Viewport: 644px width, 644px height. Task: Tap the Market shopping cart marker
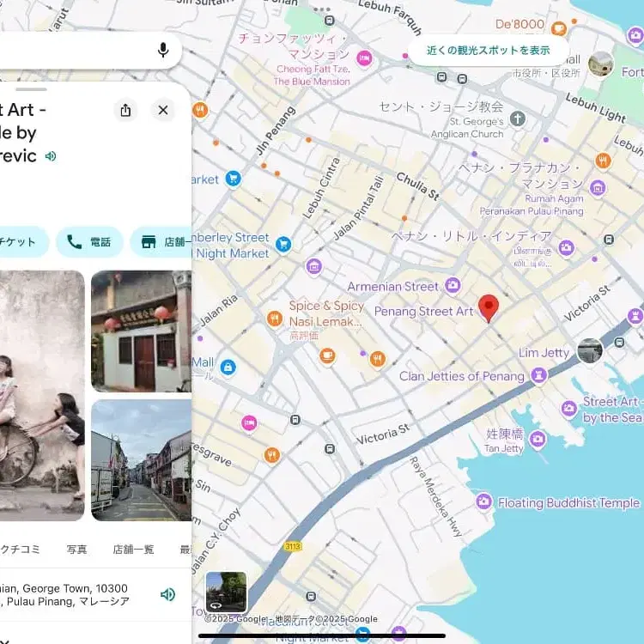tap(234, 179)
